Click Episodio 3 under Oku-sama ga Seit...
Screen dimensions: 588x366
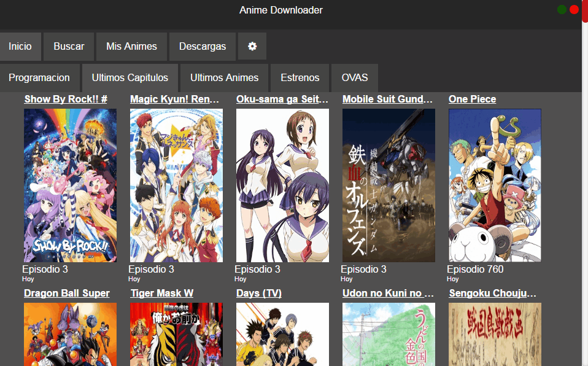[x=257, y=269]
